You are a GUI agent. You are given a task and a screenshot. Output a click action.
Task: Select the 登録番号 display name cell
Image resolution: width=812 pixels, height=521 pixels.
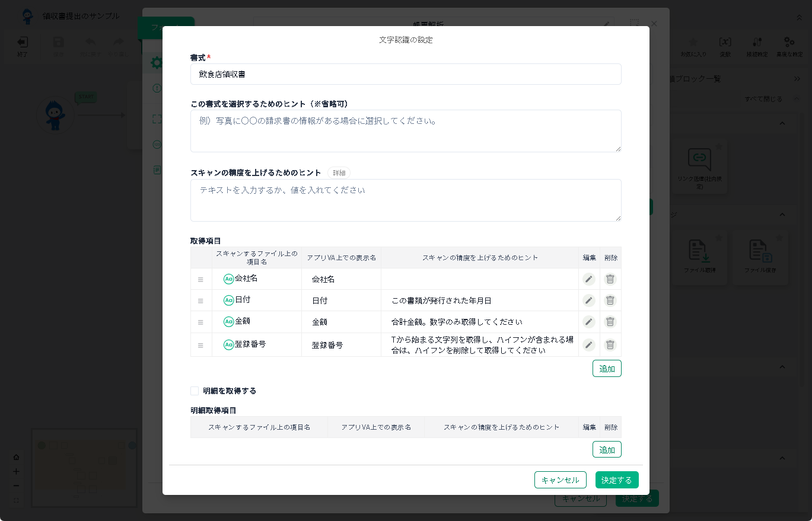[x=341, y=345]
